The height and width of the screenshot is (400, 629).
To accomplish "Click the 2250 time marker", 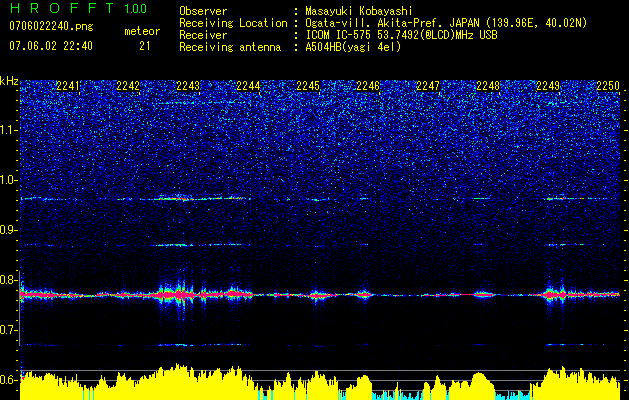I will click(609, 86).
